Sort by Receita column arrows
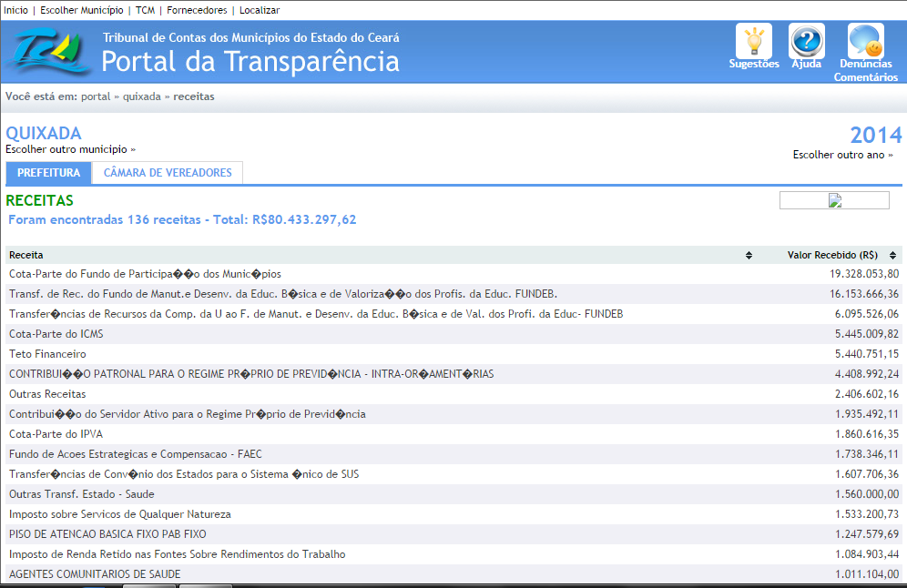The image size is (907, 588). pos(749,256)
